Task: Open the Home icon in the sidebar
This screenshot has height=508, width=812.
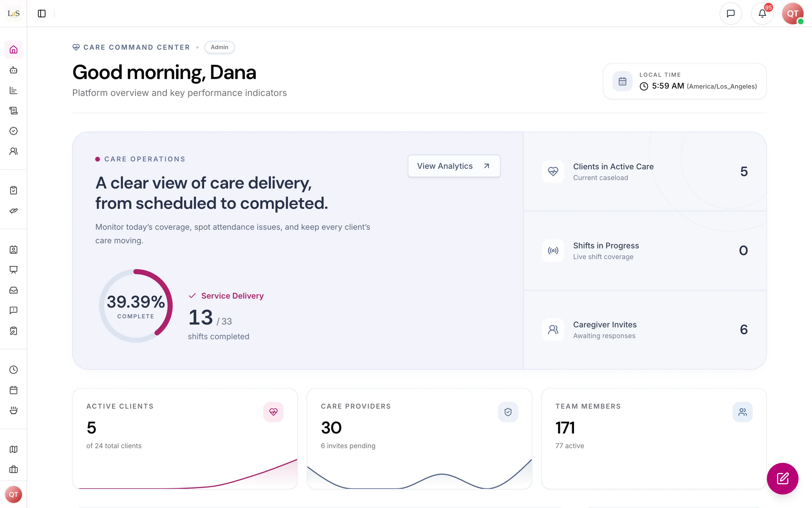Action: point(14,50)
